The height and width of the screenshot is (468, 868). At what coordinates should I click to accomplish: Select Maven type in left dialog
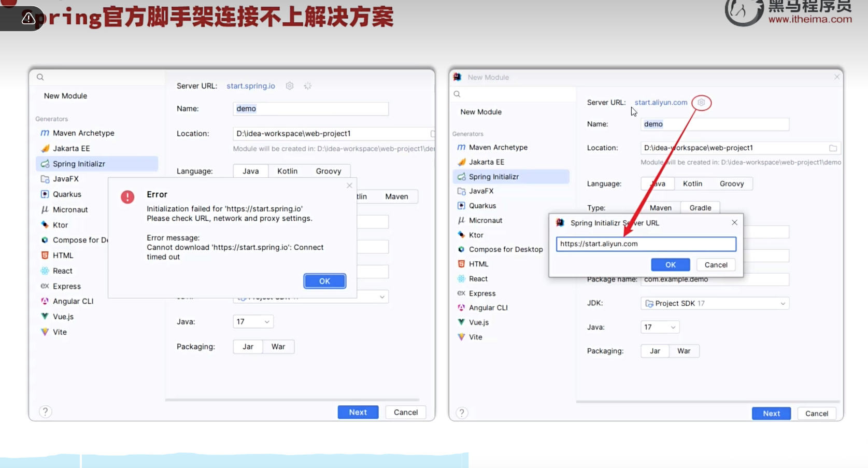pyautogui.click(x=396, y=196)
